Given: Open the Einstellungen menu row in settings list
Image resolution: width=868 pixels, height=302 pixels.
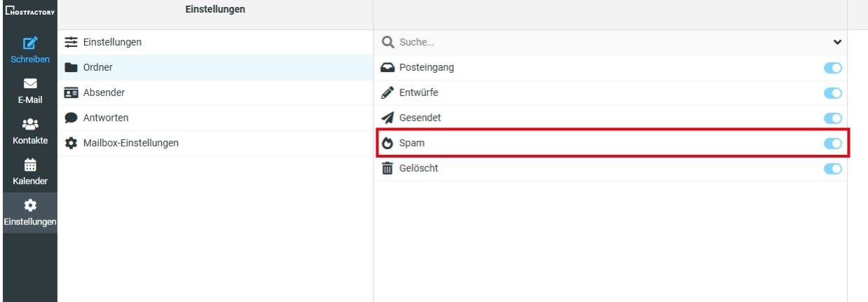Looking at the screenshot, I should (215, 42).
